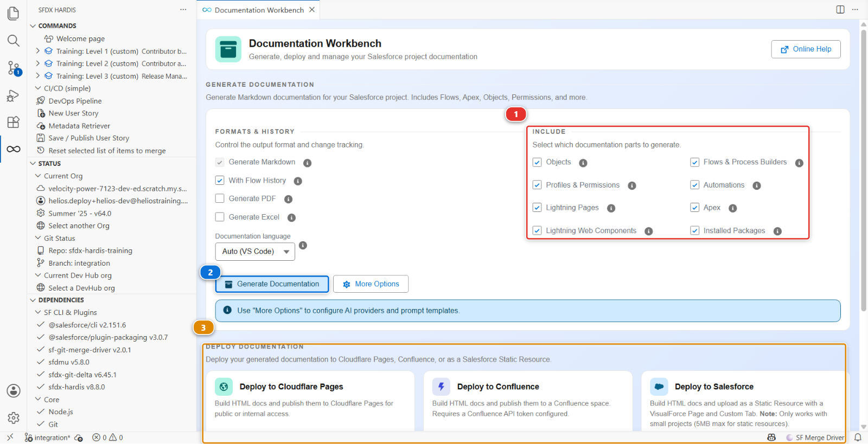Click the Deploy to Cloudflare Pages icon
Viewport: 868px width, 444px height.
224,387
